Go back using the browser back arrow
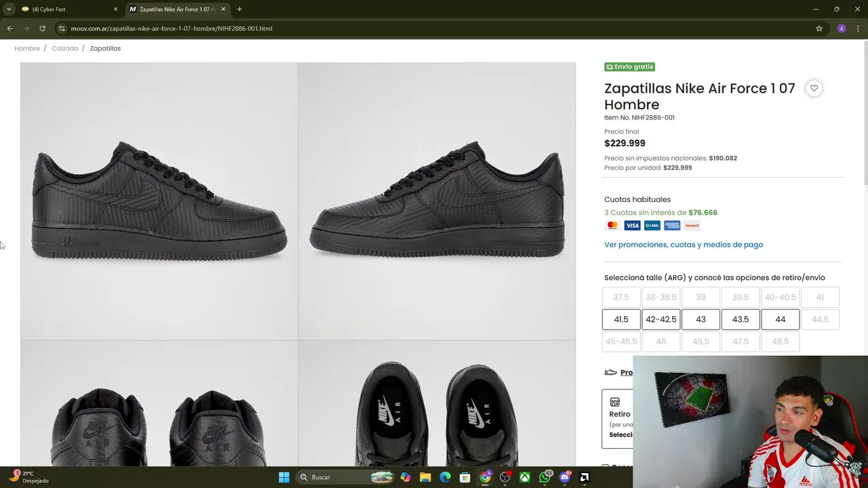Viewport: 868px width, 488px height. point(9,28)
